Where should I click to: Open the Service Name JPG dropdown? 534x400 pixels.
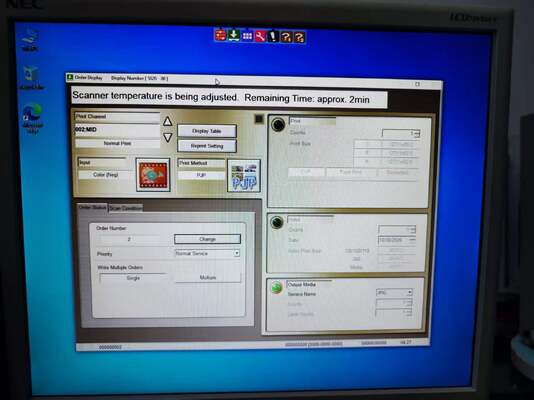coord(394,292)
